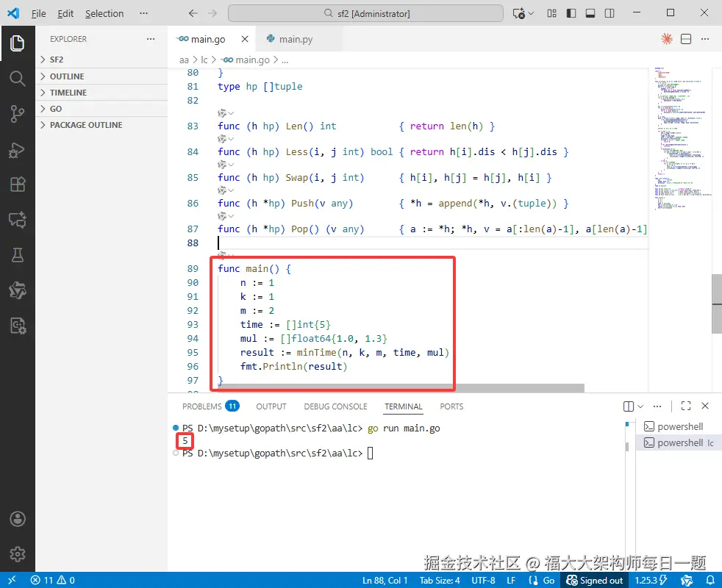Click the orange spark icon in editor toolbar

(667, 39)
